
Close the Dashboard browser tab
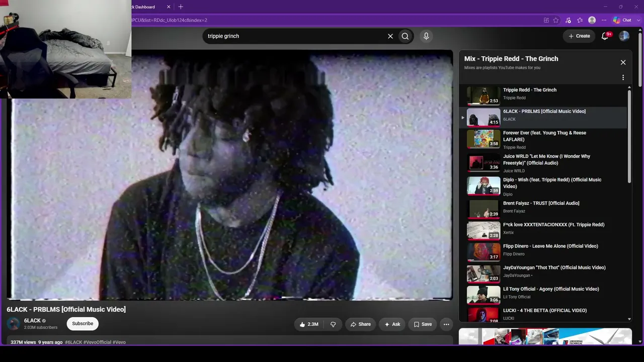[169, 7]
